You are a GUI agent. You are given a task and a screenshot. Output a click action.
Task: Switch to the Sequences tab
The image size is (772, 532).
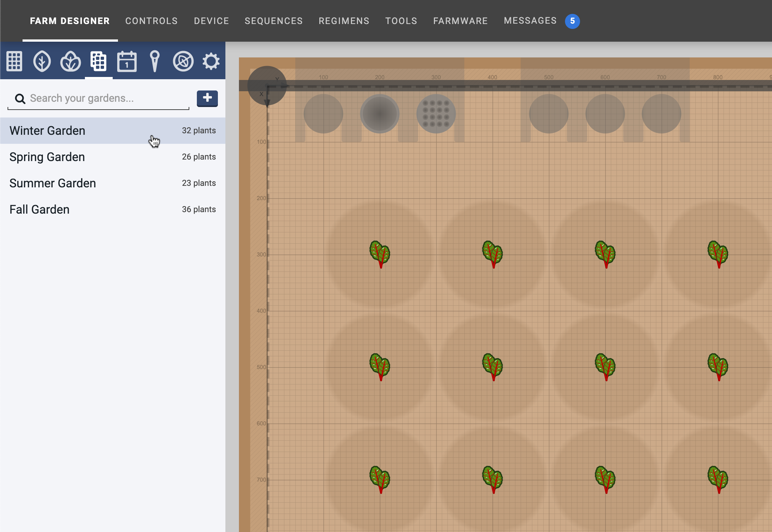coord(273,21)
